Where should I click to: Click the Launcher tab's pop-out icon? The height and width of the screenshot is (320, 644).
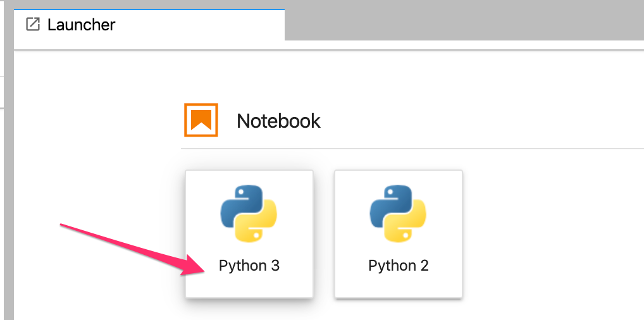(x=32, y=25)
